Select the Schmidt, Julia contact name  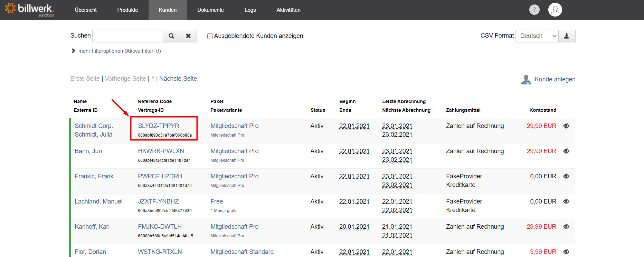(x=93, y=135)
